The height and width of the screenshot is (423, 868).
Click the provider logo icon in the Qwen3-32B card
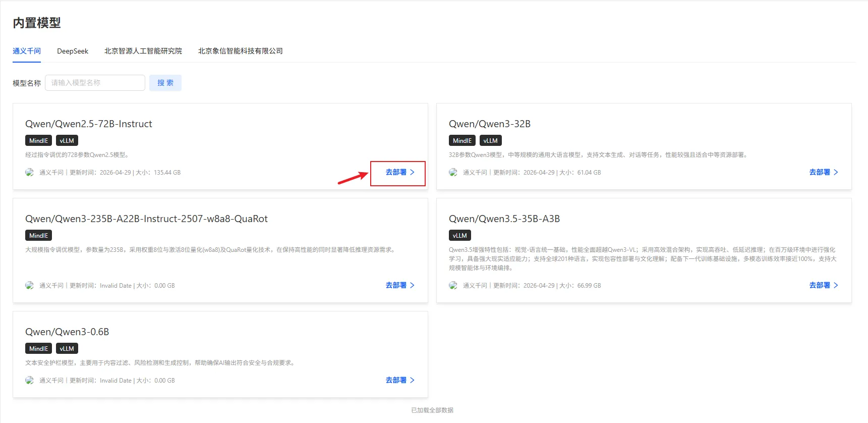click(453, 172)
